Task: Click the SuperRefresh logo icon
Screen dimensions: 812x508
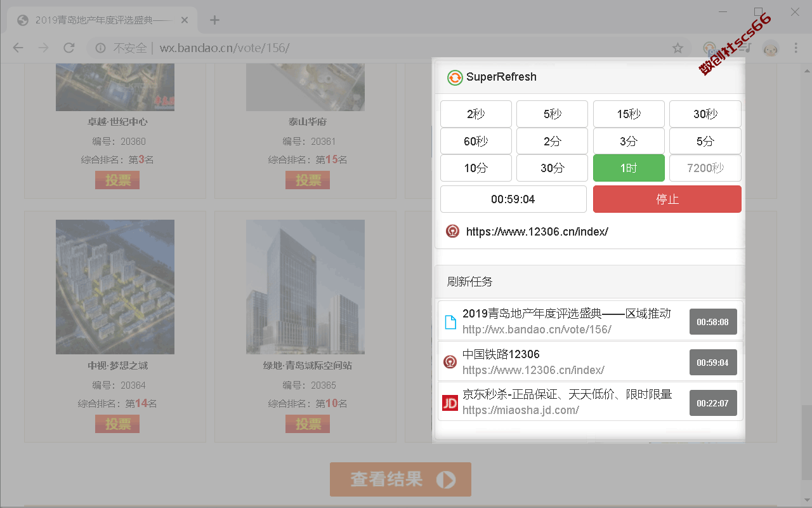Action: click(x=455, y=77)
